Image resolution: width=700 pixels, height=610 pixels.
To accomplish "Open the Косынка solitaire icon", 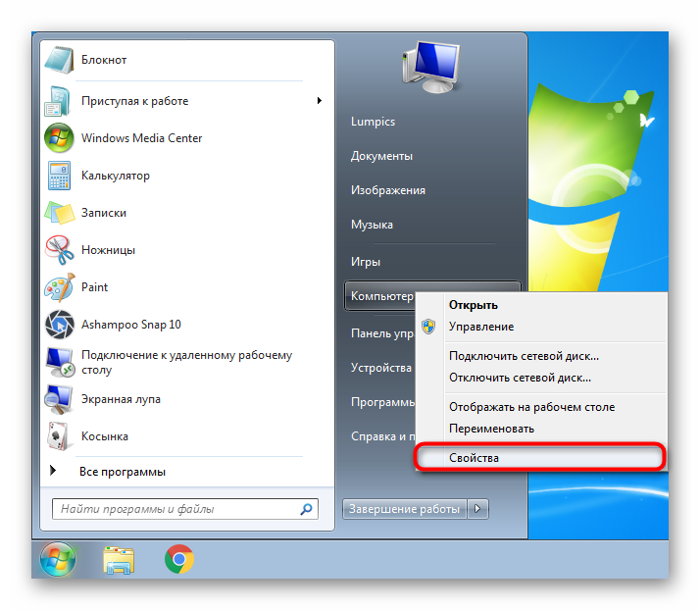I will [58, 436].
